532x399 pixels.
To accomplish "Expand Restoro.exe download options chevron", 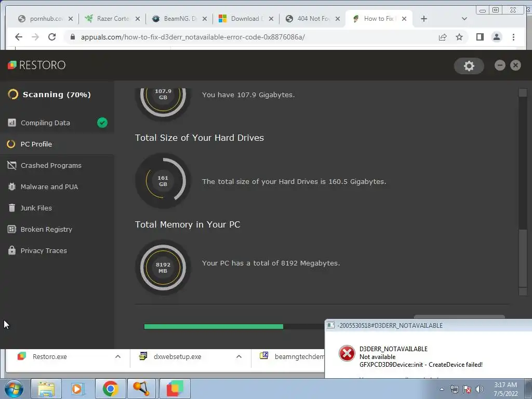I will [x=118, y=356].
